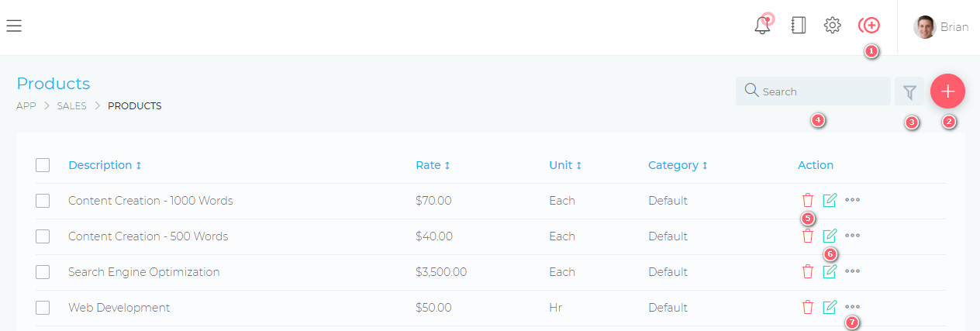The image size is (980, 331).
Task: Toggle the select-all checkbox in table header
Action: (x=43, y=165)
